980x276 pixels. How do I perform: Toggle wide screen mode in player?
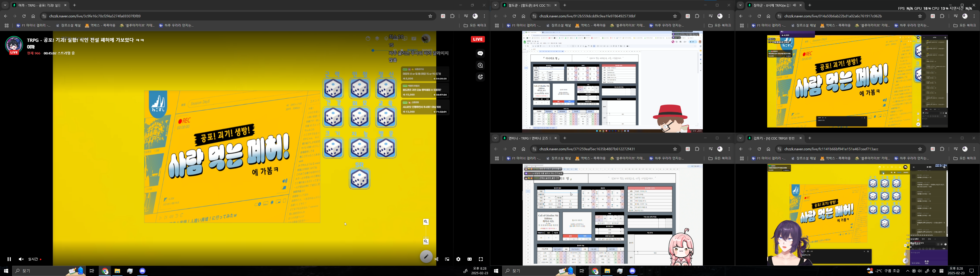pos(470,259)
